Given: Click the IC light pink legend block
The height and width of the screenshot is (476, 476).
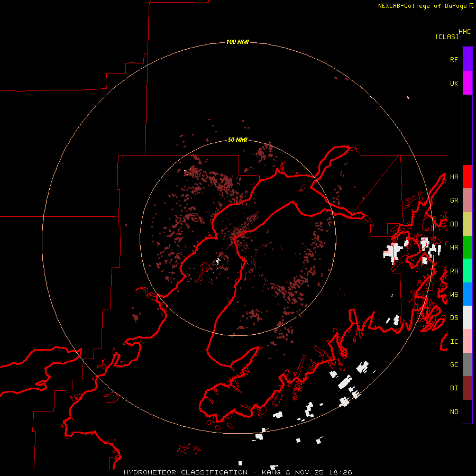Looking at the screenshot, I should (x=467, y=341).
